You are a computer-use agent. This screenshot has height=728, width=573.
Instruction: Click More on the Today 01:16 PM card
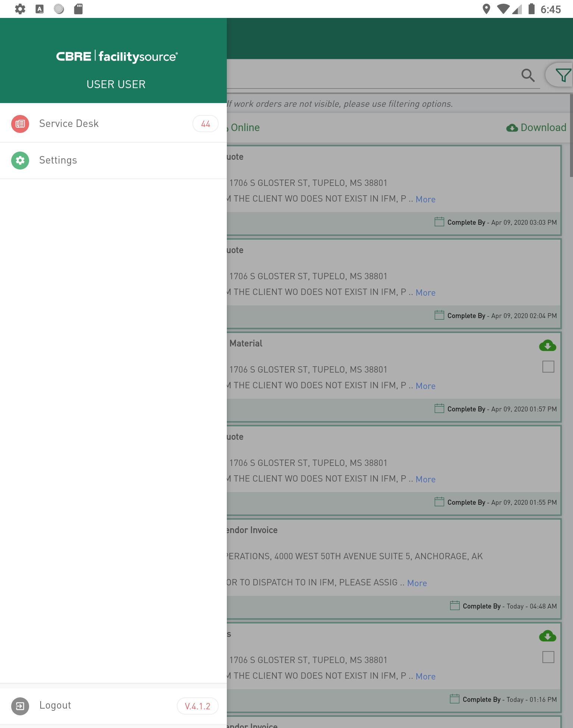point(426,676)
